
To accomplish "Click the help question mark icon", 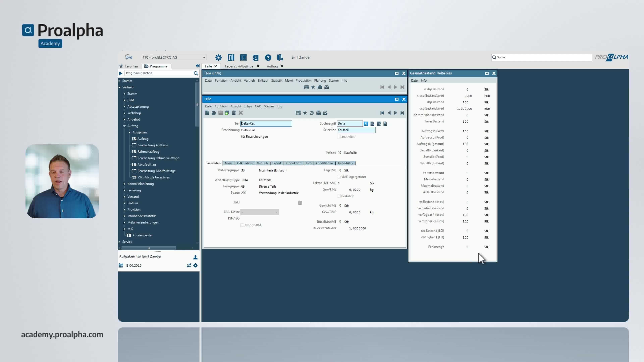I will pos(268,57).
